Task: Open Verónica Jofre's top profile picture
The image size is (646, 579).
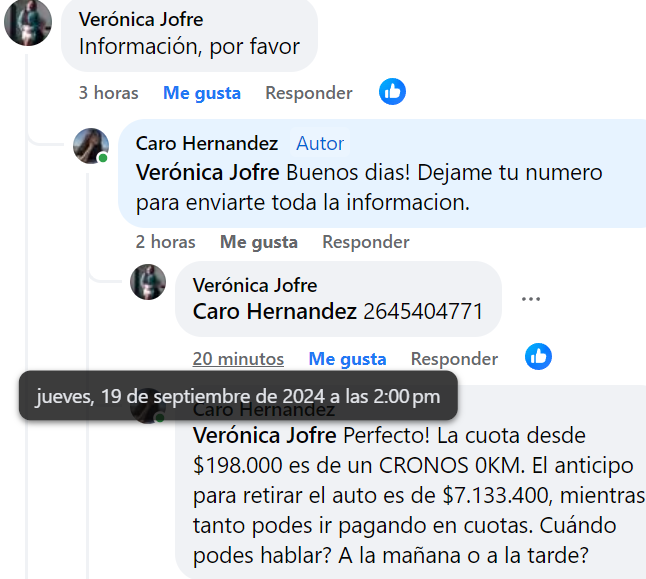Action: tap(28, 22)
